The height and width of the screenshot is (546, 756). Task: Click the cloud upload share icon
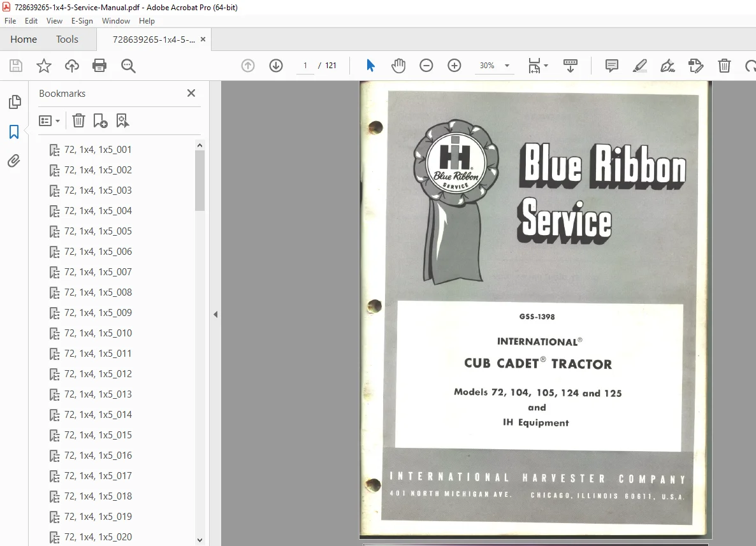[x=72, y=66]
